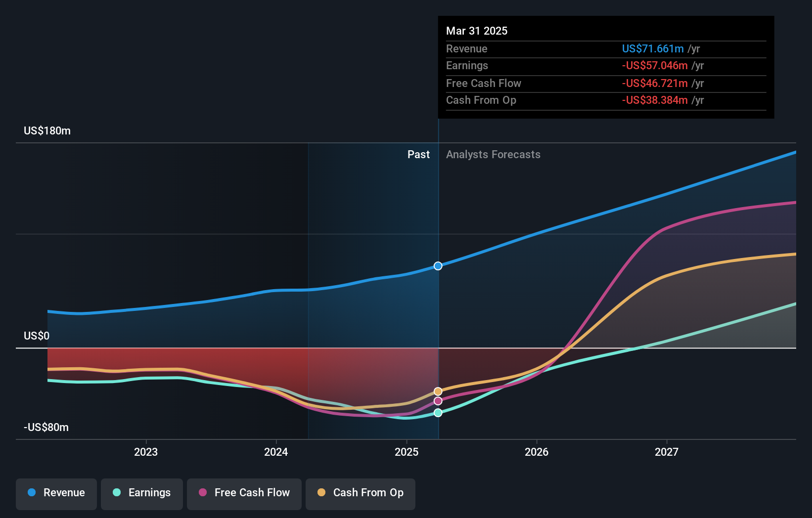Screen dimensions: 812x518
Task: Click the Mar 31 2025 tooltip date
Action: pos(477,31)
